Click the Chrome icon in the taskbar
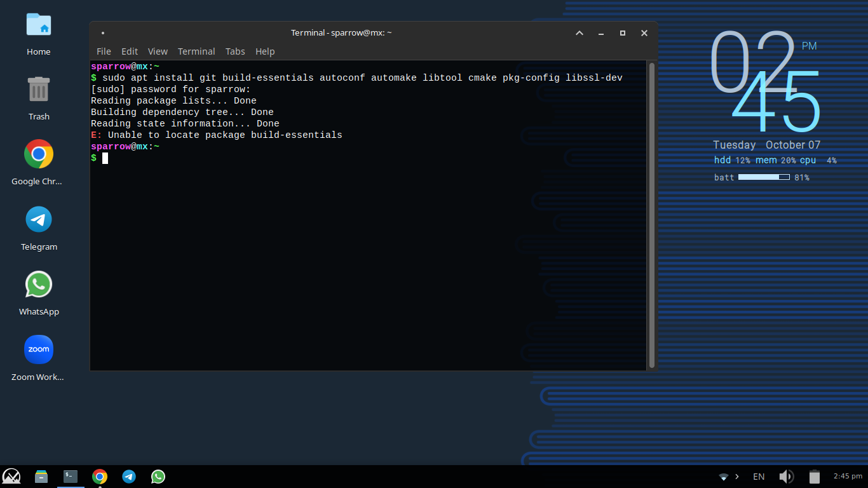 100,477
